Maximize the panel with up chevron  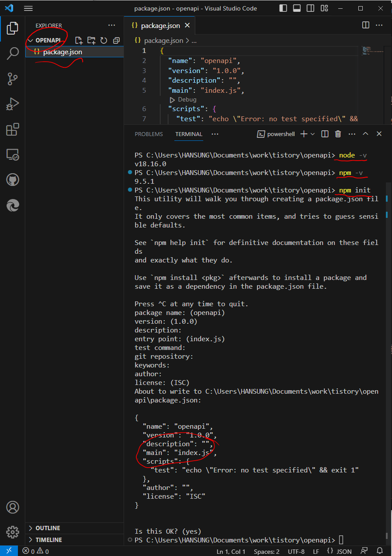point(366,134)
